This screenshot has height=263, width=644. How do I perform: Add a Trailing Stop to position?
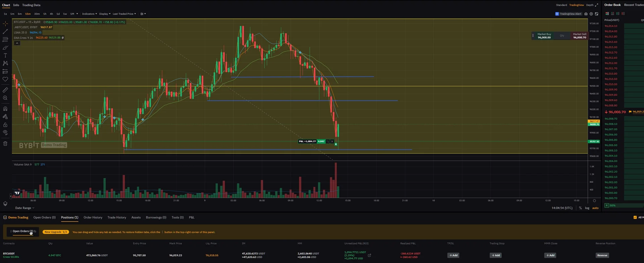click(x=496, y=255)
